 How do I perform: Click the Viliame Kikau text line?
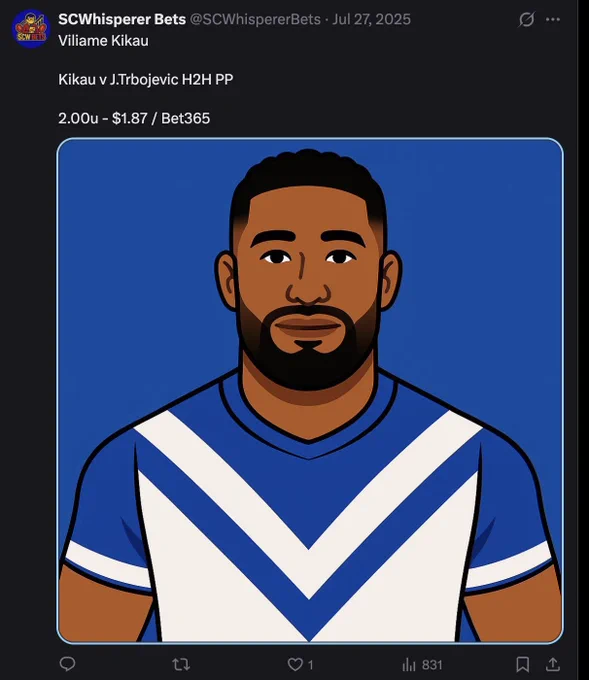point(103,41)
